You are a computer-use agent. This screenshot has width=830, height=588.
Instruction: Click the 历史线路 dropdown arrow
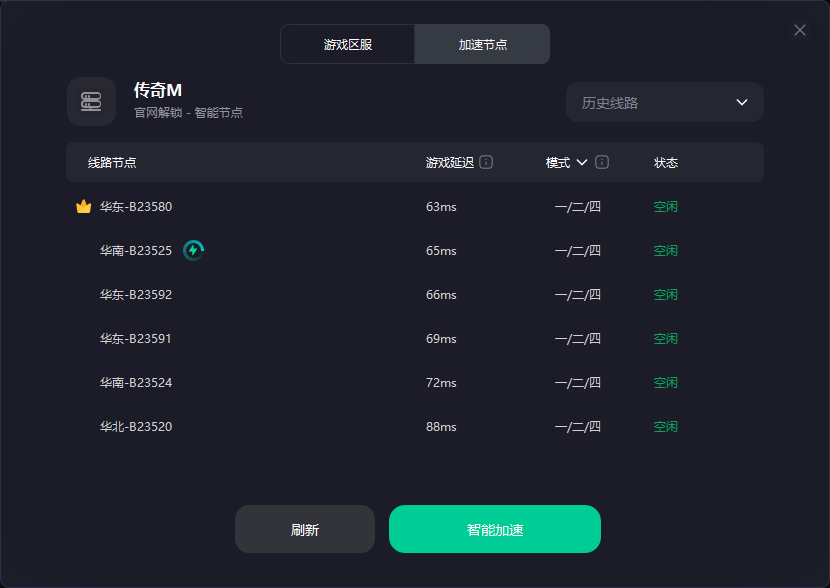point(742,102)
